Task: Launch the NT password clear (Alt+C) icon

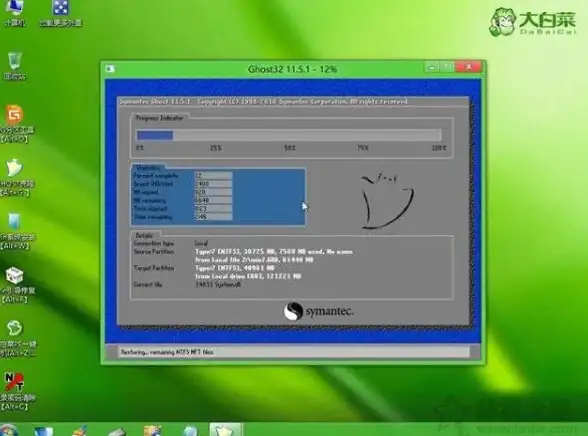Action: 16,391
